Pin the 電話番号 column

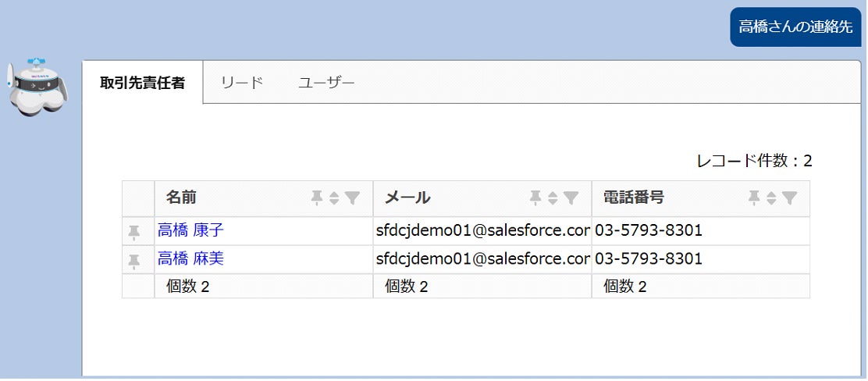(x=753, y=198)
